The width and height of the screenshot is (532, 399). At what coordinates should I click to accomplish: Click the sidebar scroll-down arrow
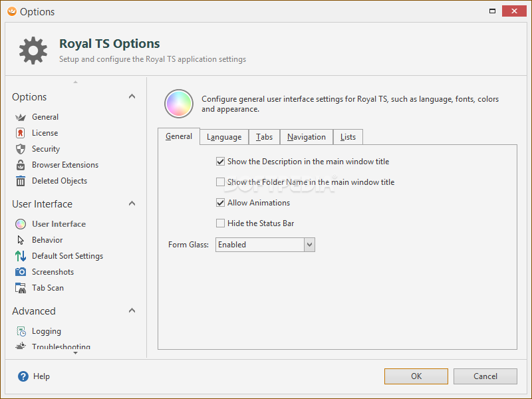pos(75,353)
